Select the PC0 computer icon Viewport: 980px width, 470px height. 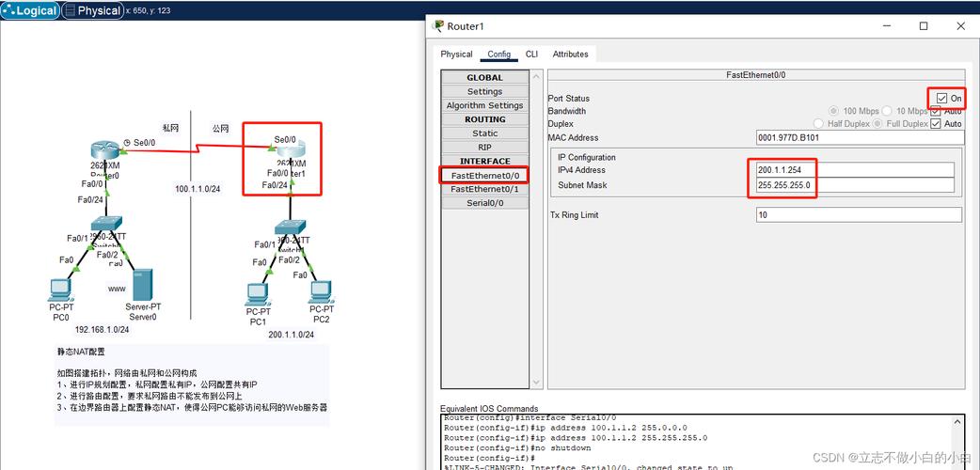point(60,290)
